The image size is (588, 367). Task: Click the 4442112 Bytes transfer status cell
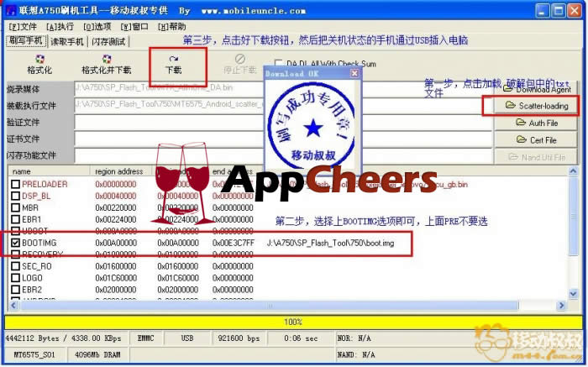[x=66, y=338]
